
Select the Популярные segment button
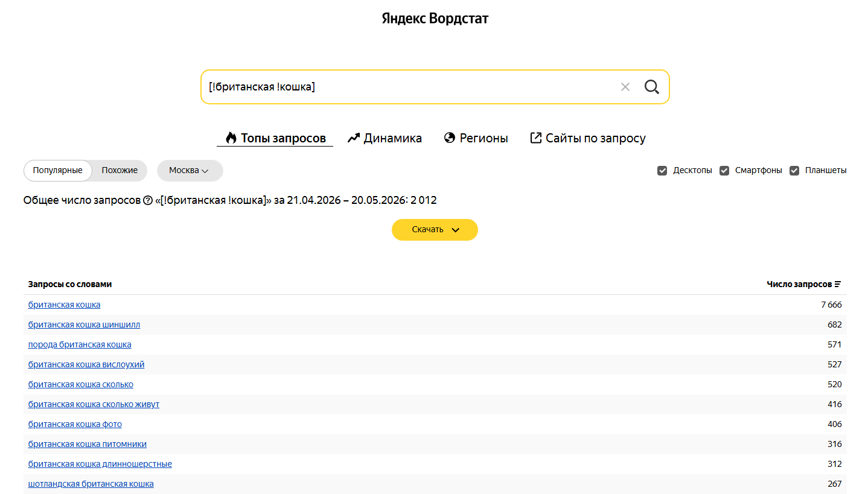click(58, 171)
